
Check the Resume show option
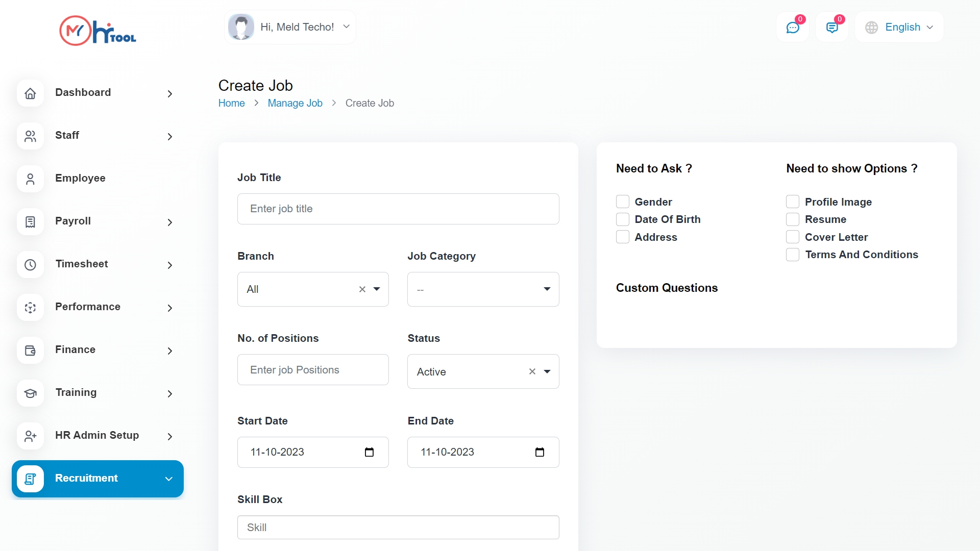tap(793, 219)
